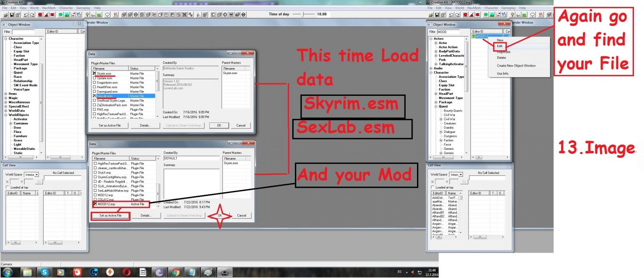Click Redo arrow in left Creation Kit toolbar

coord(32,15)
